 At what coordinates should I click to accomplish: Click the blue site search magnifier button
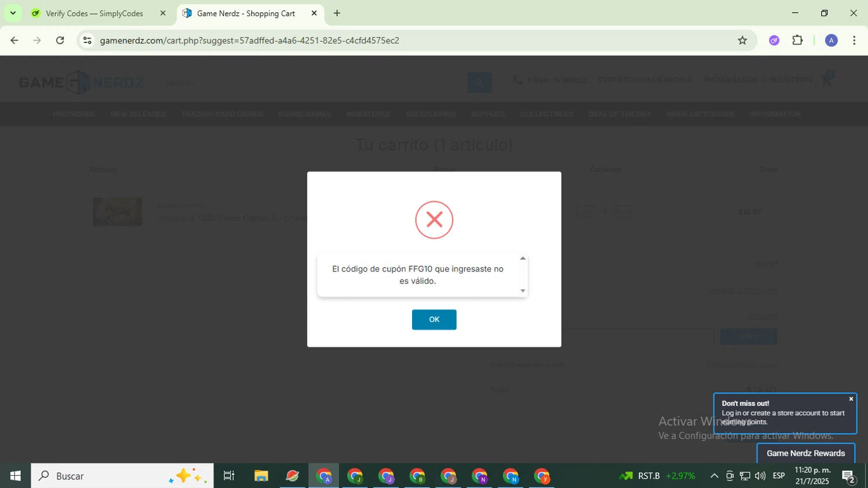tap(480, 83)
